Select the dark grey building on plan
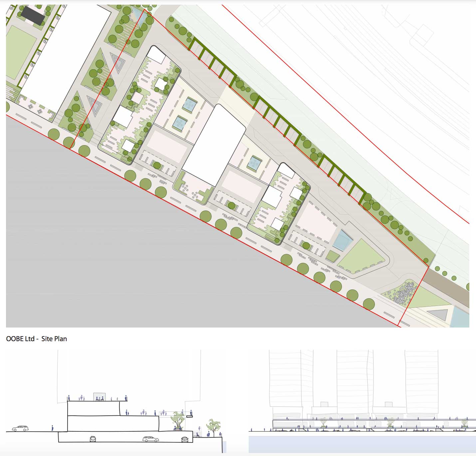476x456 pixels. pos(33,16)
